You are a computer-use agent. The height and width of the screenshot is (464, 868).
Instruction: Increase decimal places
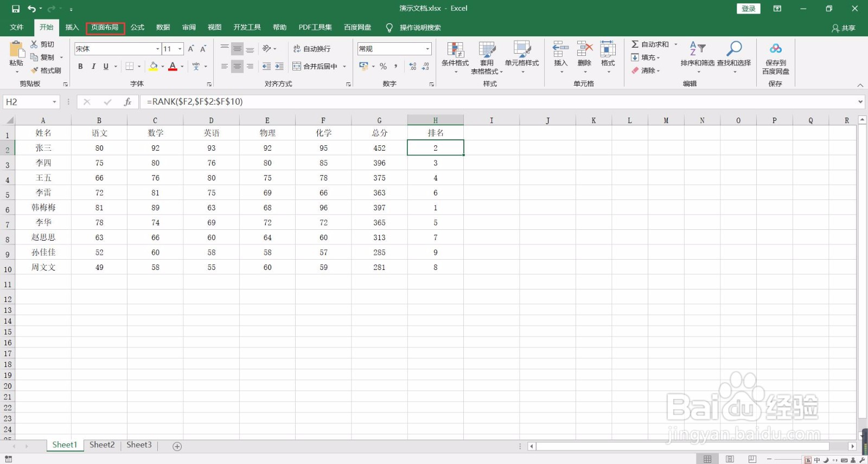(413, 66)
